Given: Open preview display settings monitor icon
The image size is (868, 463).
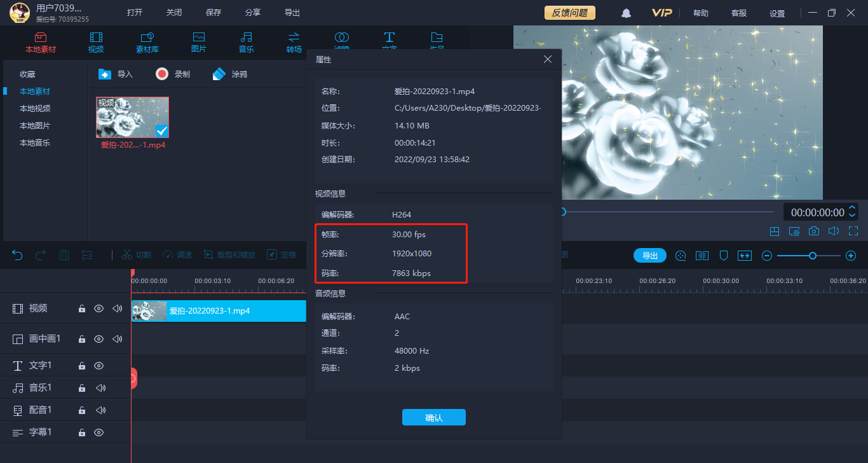Looking at the screenshot, I should pyautogui.click(x=794, y=231).
